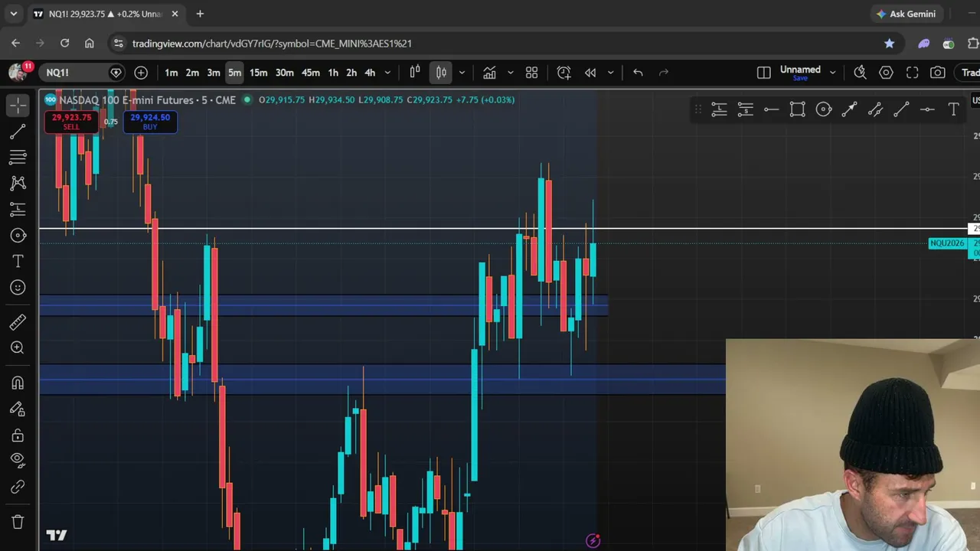Toggle stay in drawing mode

tap(18, 409)
